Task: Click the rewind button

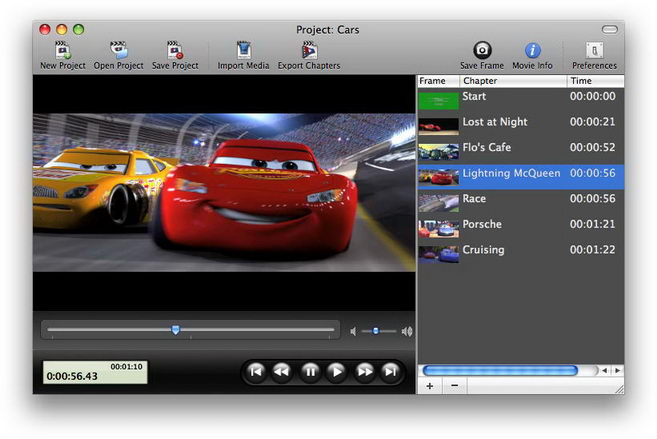Action: click(283, 372)
